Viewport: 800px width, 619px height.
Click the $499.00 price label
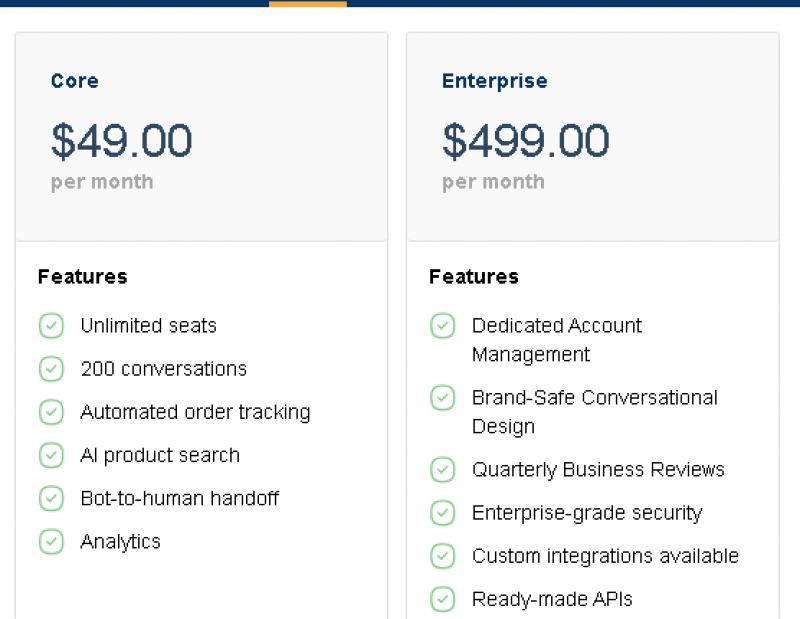click(x=525, y=141)
